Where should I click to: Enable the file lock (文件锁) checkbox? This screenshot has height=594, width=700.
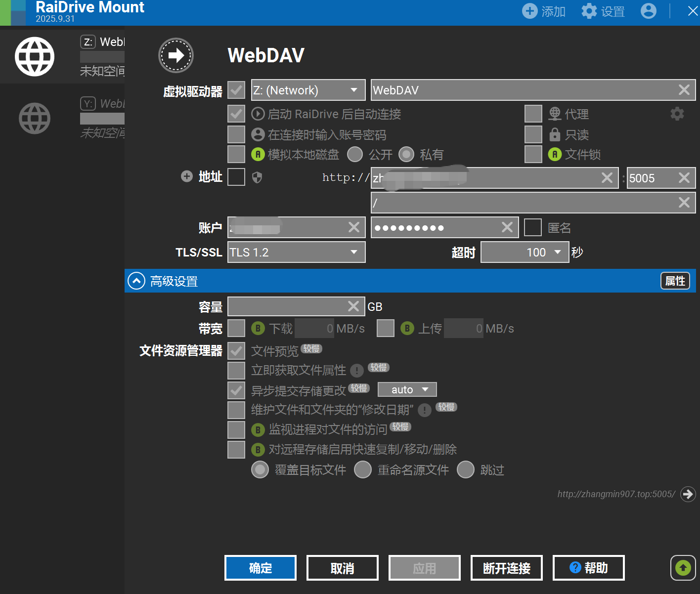coord(533,154)
